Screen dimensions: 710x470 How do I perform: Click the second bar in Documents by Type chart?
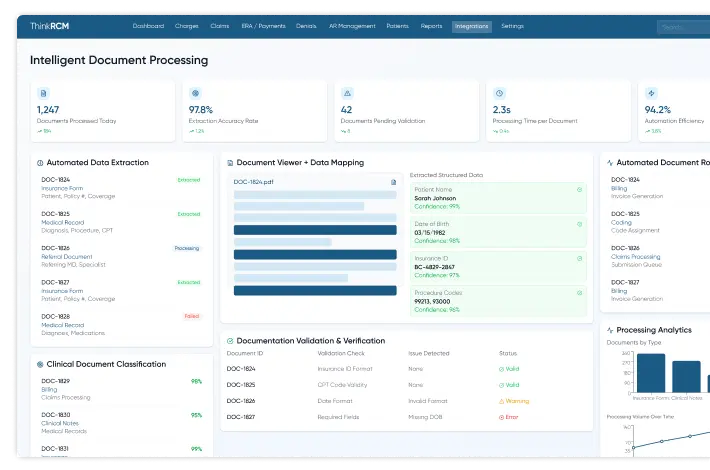pyautogui.click(x=686, y=377)
